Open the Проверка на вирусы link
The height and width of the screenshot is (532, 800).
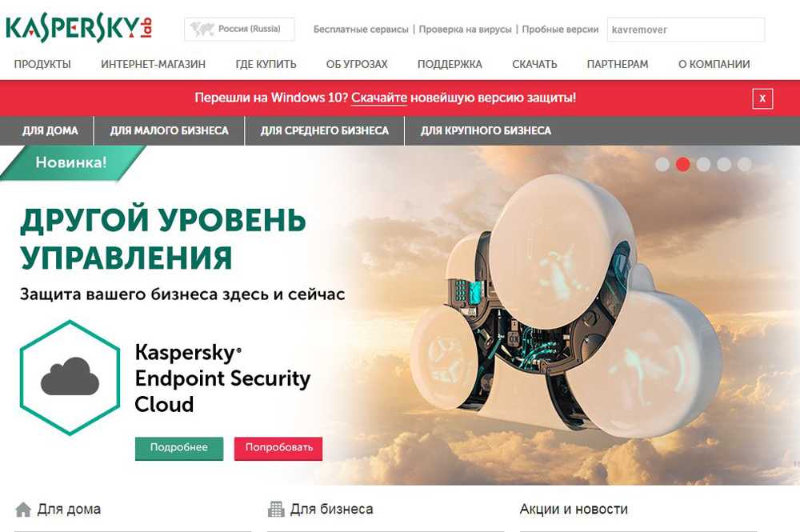tap(465, 29)
